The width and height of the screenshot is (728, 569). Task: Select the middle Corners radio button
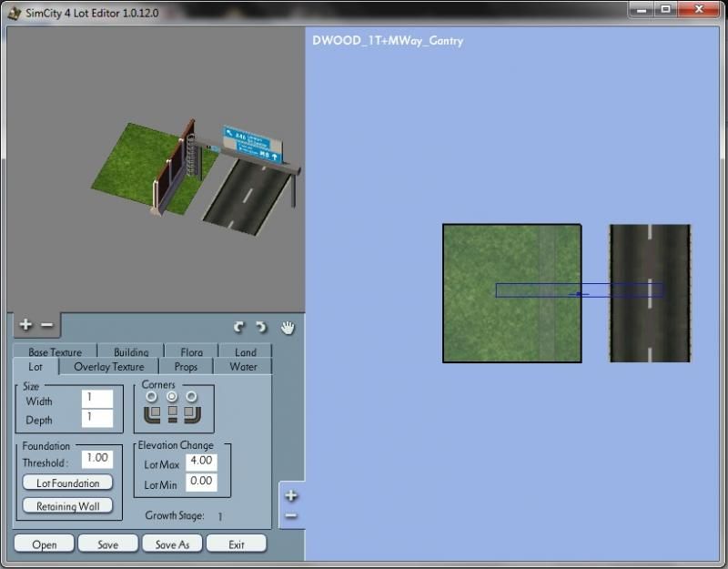(x=172, y=396)
